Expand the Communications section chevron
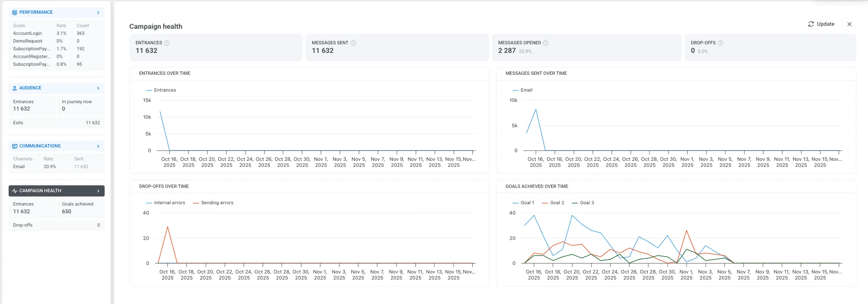The image size is (868, 304). (x=98, y=146)
